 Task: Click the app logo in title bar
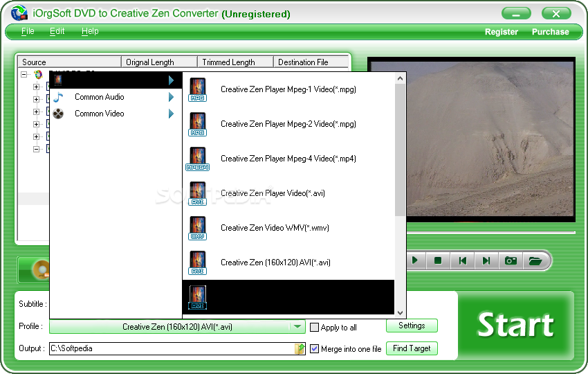(19, 13)
